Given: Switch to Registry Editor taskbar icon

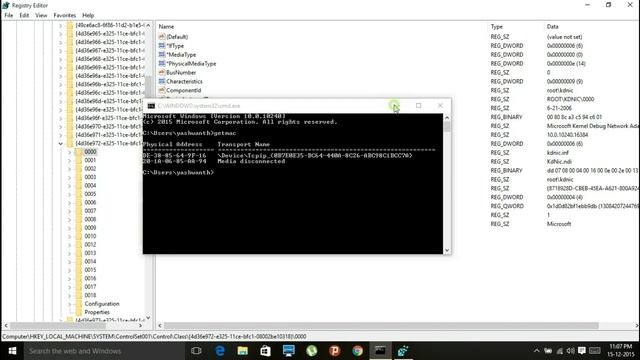Looking at the screenshot, I should coord(403,351).
